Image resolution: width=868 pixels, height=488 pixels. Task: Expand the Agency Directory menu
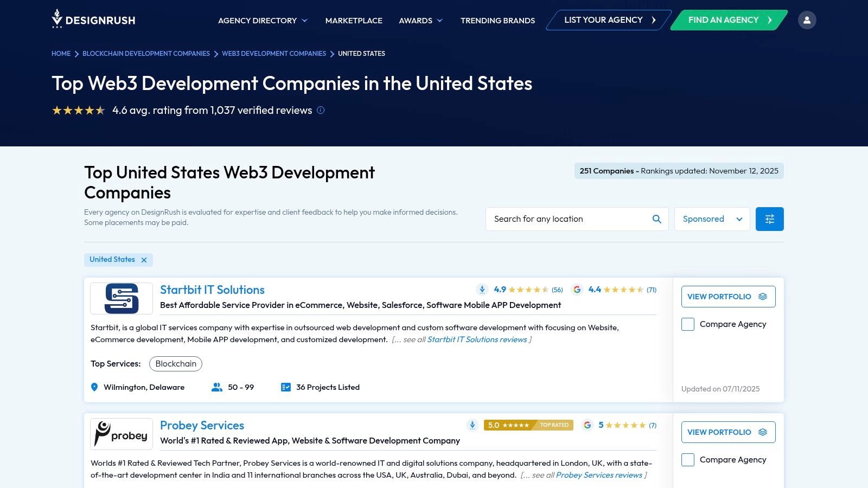click(263, 21)
